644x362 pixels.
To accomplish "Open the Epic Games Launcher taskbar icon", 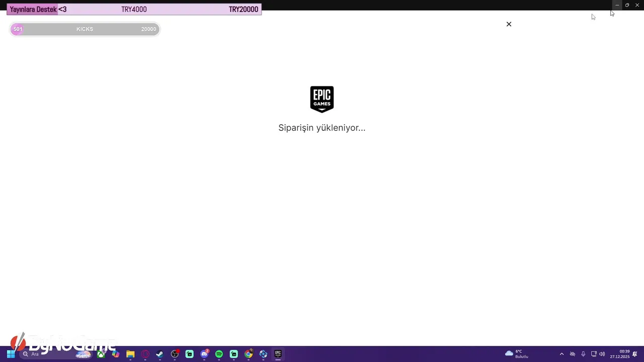I will (x=278, y=354).
